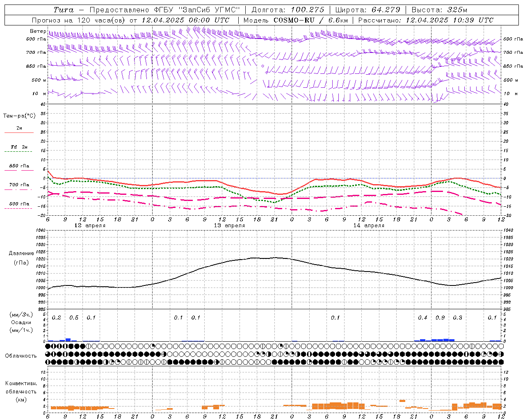The width and height of the screenshot is (525, 420).
Task: Click the "985" pressure axis value on left
Action: 41,309
